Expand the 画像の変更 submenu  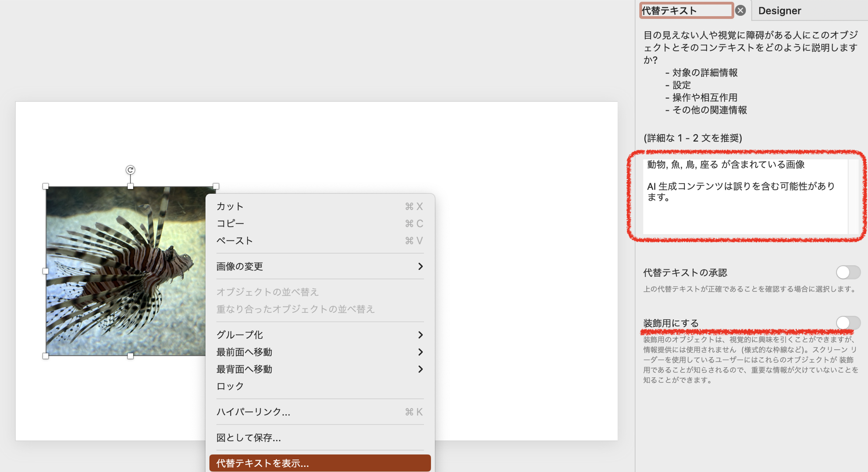[x=420, y=266]
